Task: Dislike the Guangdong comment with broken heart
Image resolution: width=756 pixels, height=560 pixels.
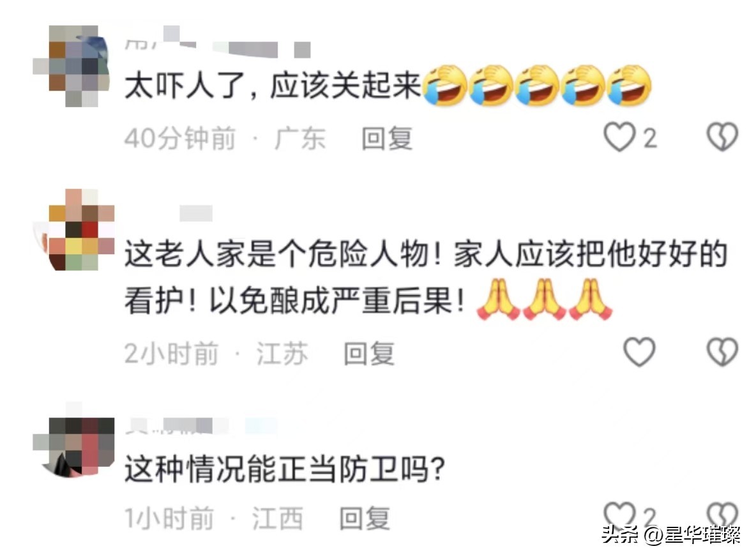Action: tap(722, 137)
